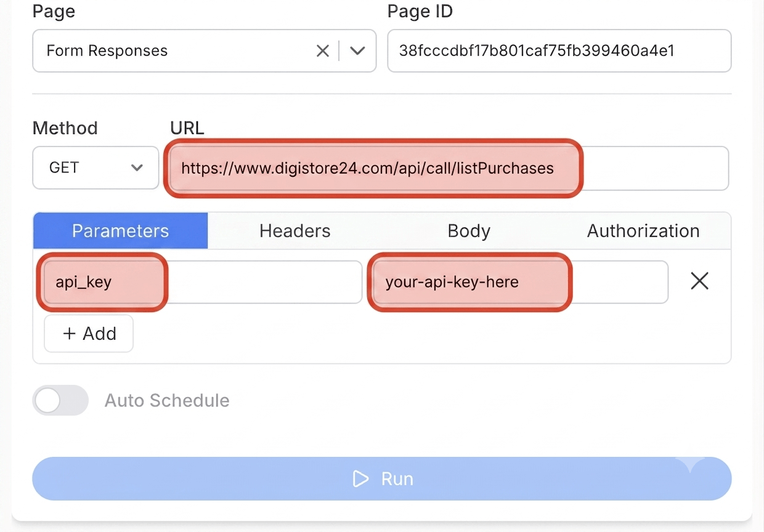Open the GET method dropdown
This screenshot has width=764, height=532.
(95, 167)
